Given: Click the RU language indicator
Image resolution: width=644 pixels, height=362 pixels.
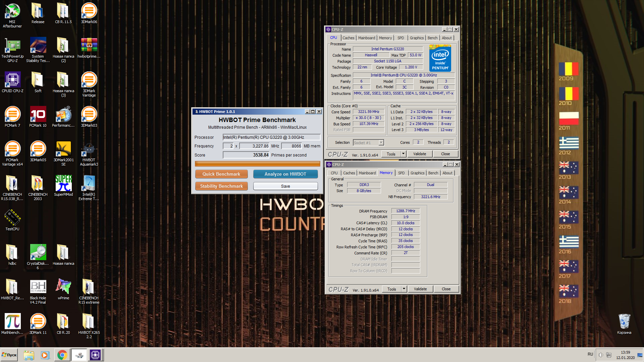Looking at the screenshot, I should 590,354.
